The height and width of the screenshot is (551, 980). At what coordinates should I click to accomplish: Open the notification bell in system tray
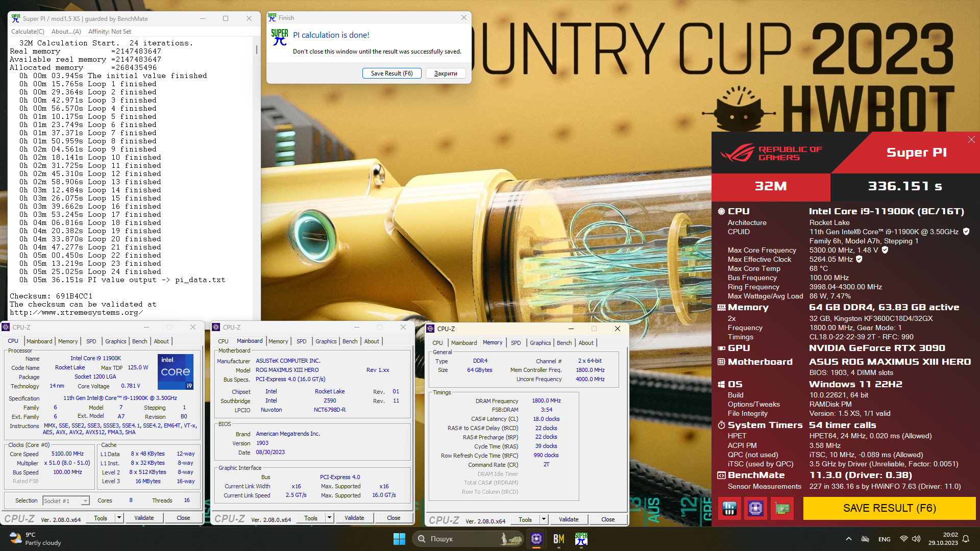966,539
